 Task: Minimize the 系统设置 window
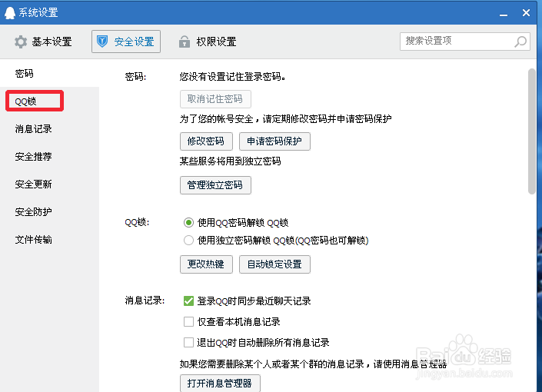pyautogui.click(x=504, y=14)
